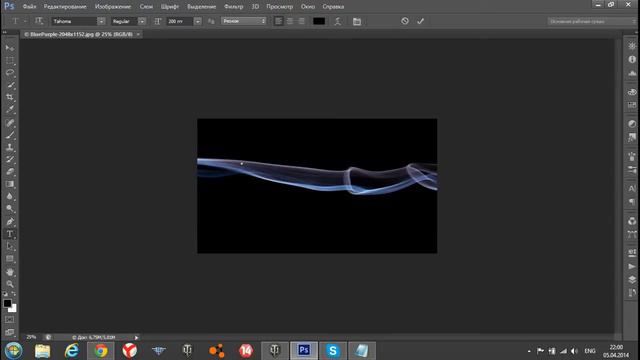Open the Actions panel play icon
This screenshot has width=640, height=360.
(632, 266)
